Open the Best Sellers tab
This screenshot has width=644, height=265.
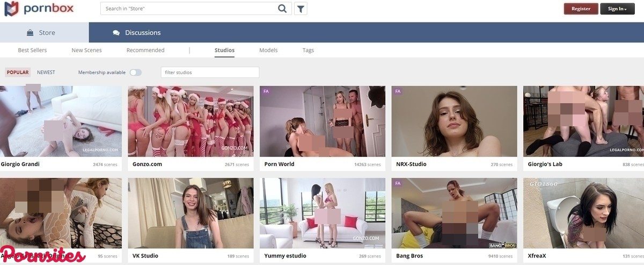click(32, 51)
